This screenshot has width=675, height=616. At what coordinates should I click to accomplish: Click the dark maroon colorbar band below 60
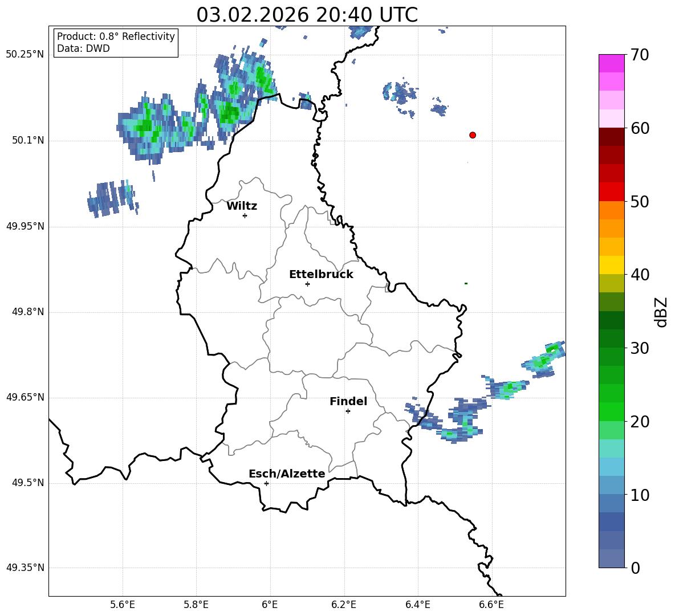(x=611, y=137)
